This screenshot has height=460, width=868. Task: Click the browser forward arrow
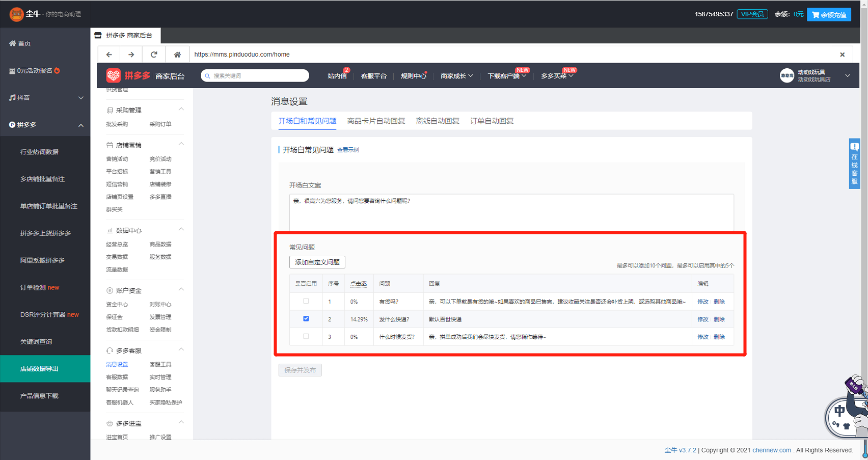point(131,55)
